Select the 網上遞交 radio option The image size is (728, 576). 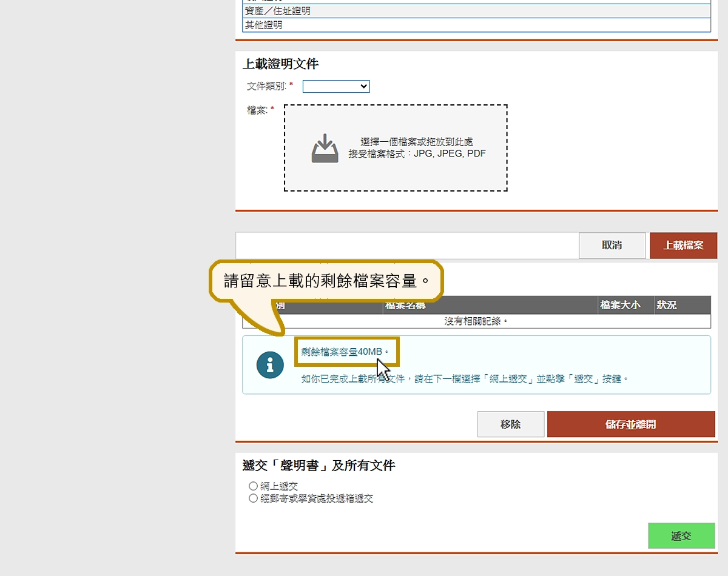(x=254, y=486)
